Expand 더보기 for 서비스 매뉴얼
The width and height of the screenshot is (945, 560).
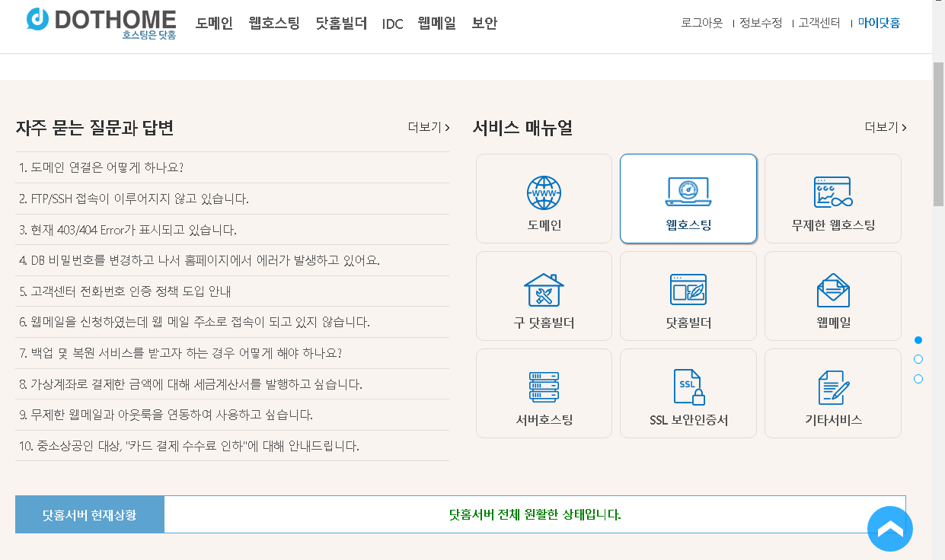click(886, 128)
